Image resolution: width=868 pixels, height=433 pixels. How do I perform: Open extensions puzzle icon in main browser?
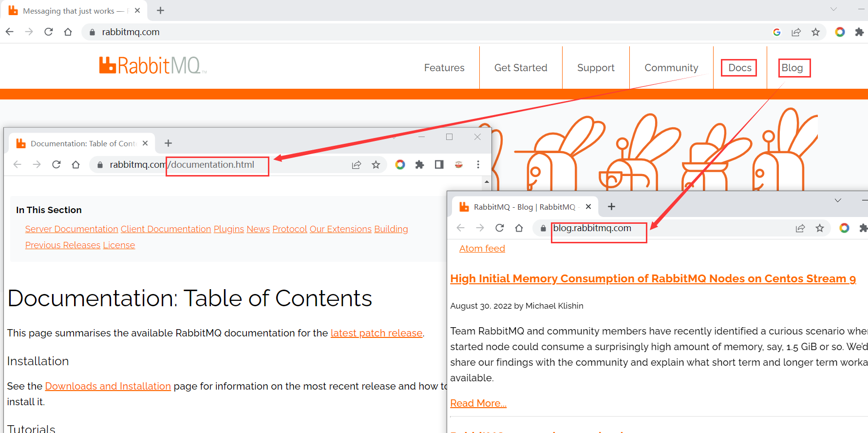point(859,32)
